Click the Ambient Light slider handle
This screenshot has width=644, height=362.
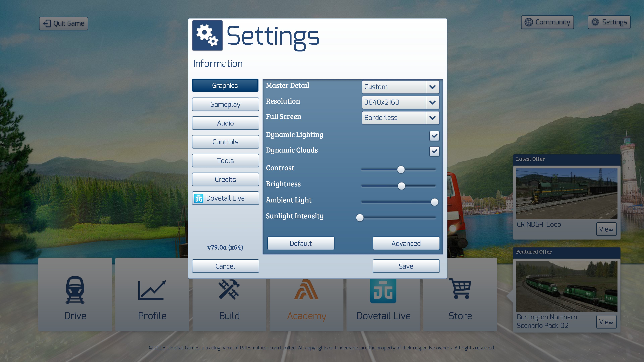[435, 202]
